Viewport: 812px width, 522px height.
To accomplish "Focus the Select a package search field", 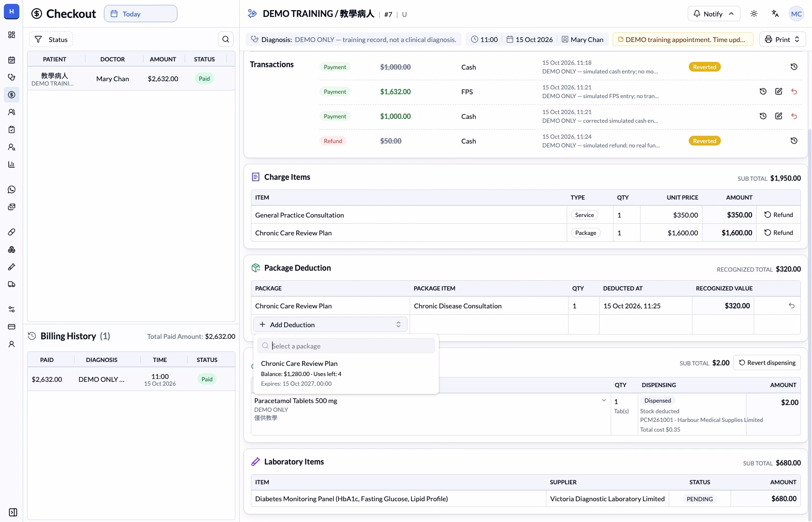I will pos(346,346).
